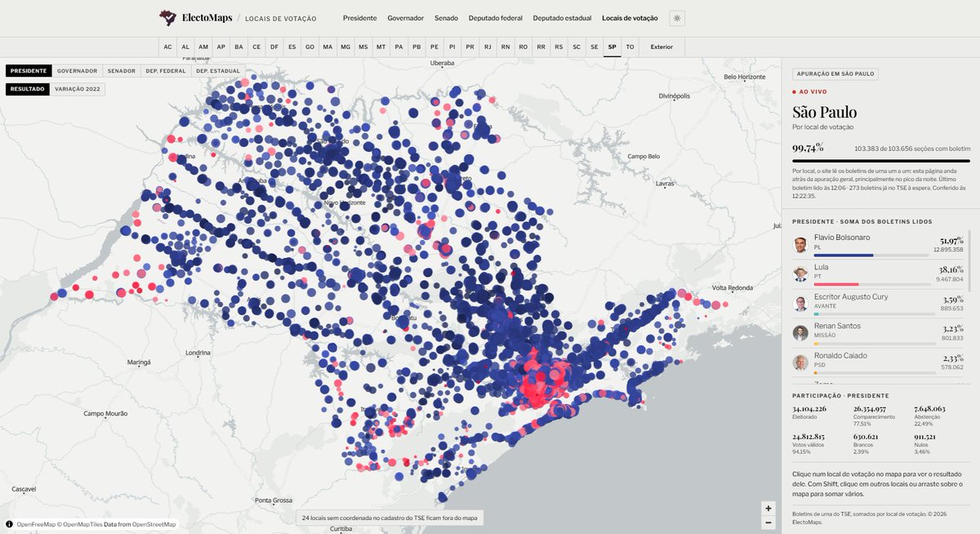The image size is (980, 534).
Task: Open the PR state tab
Action: [470, 47]
